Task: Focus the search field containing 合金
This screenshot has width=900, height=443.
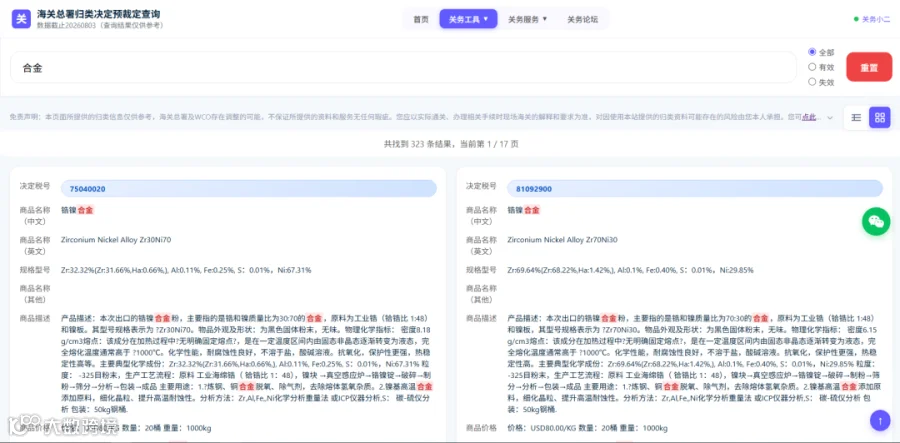Action: tap(403, 67)
